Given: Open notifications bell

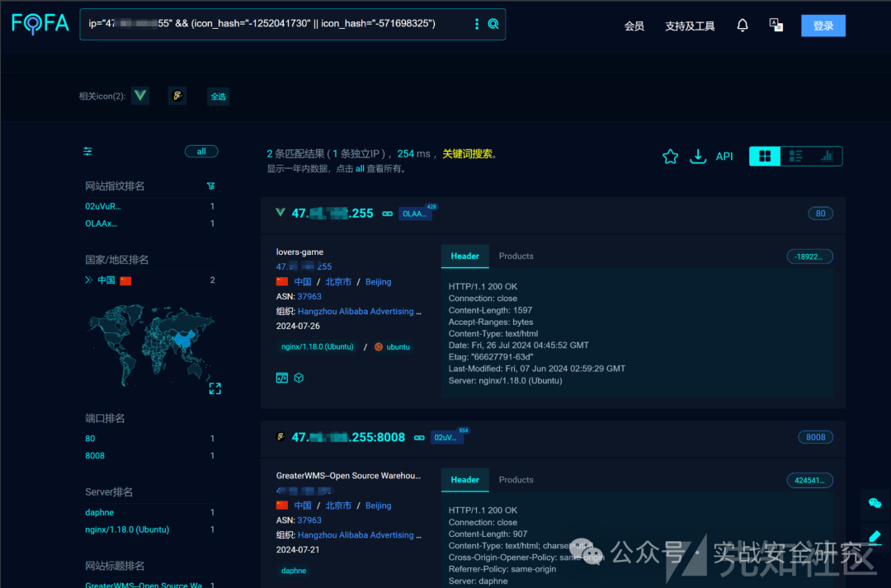Looking at the screenshot, I should pyautogui.click(x=742, y=26).
